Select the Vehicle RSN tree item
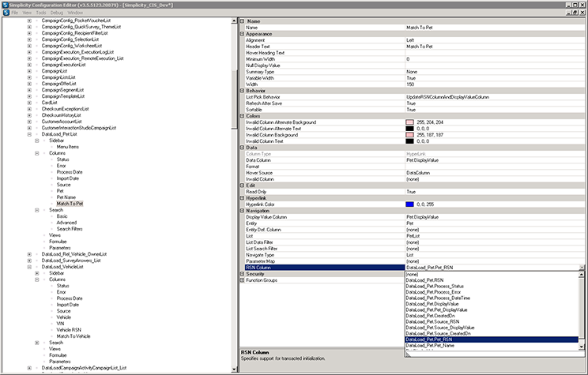Screen dimensions: 588x375 69,330
